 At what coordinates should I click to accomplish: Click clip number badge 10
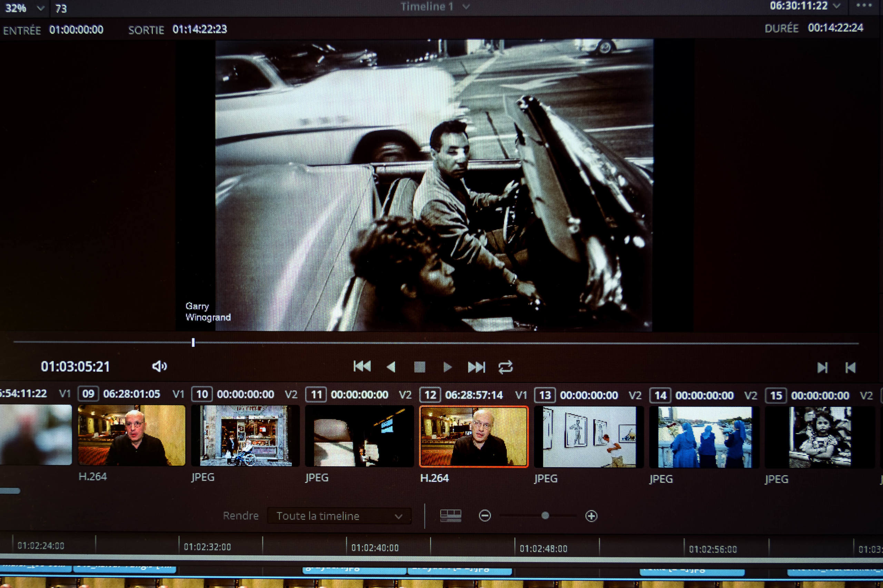202,394
